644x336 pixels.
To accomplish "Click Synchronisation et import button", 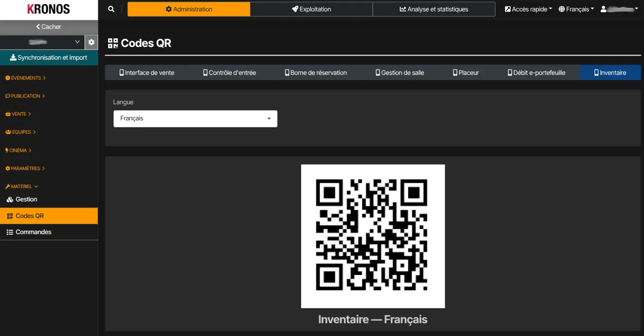I will [x=49, y=57].
